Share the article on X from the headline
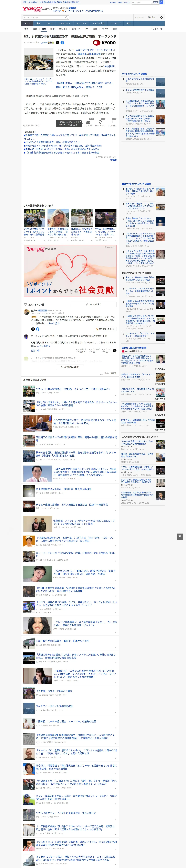Screen dimensions: 186x868 pos(57,43)
